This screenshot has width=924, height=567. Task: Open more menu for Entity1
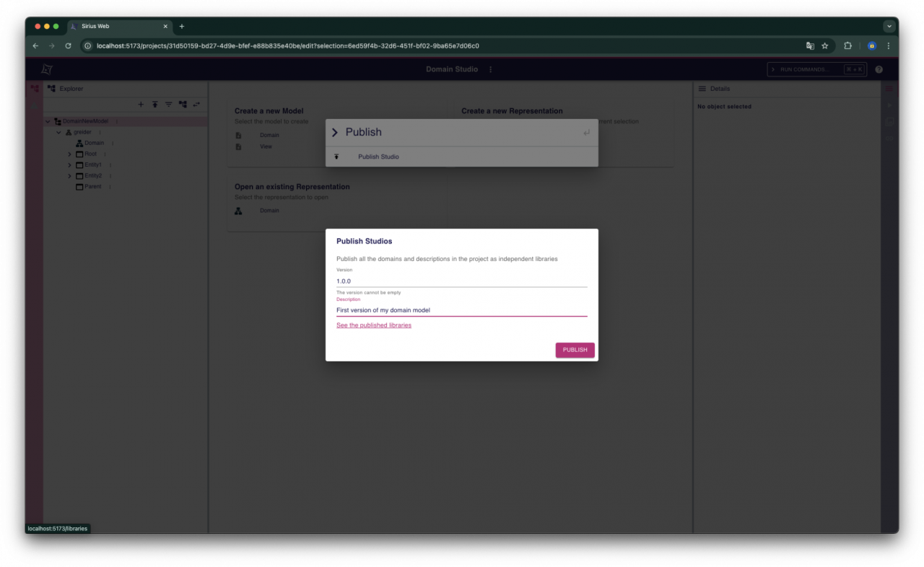110,165
